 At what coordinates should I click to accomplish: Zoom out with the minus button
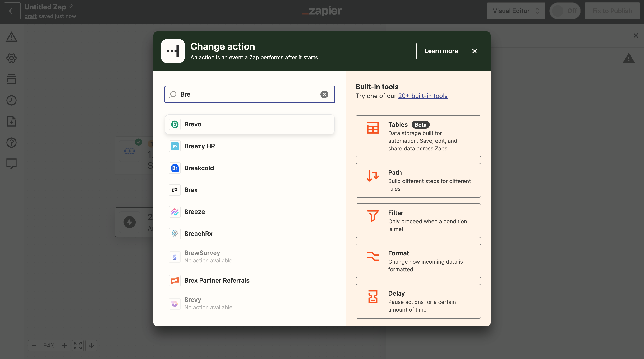point(34,346)
